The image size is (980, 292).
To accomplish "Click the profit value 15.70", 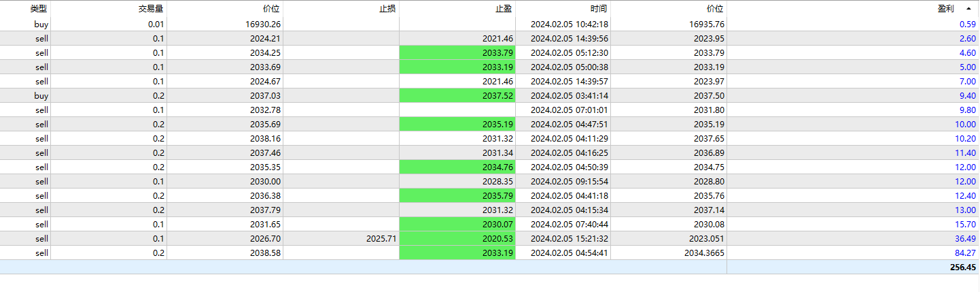I will point(966,224).
